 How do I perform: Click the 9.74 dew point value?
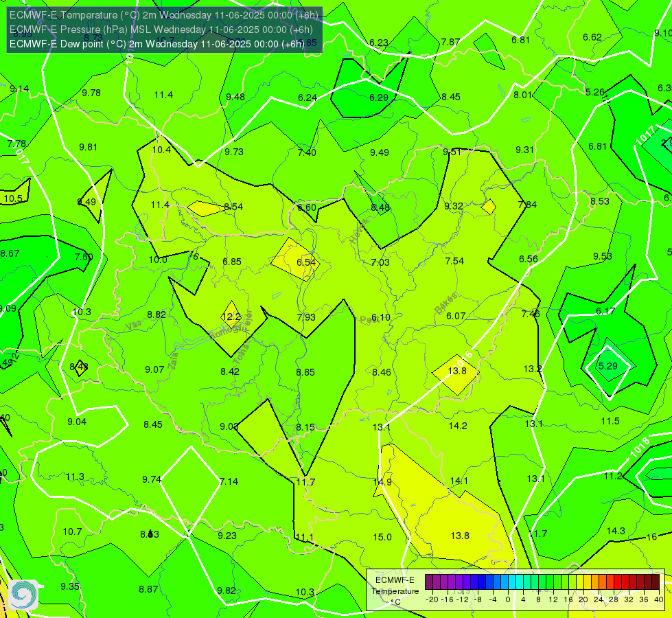pos(152,479)
